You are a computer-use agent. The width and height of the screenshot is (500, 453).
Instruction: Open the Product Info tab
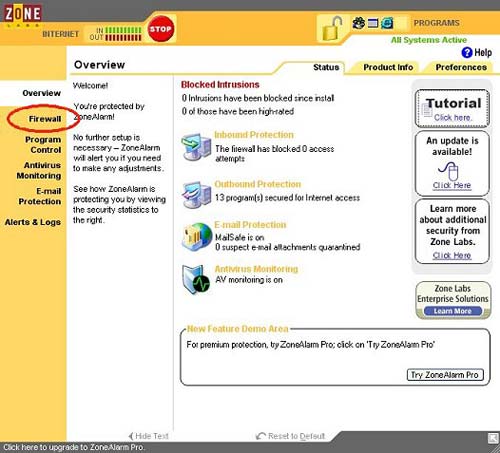(388, 67)
